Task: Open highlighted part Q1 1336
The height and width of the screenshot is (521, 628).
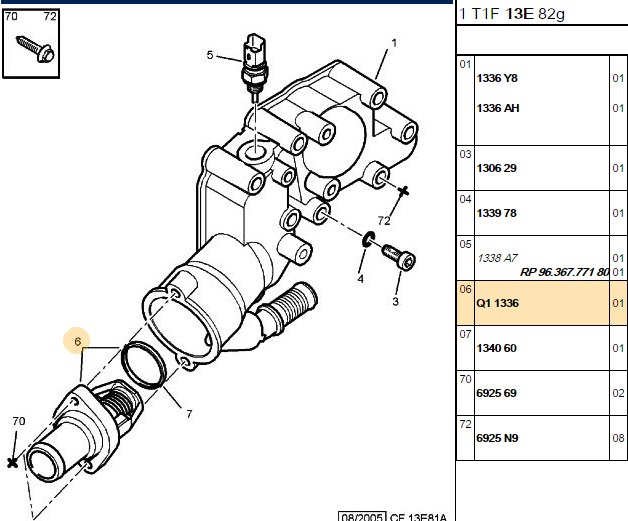Action: tap(497, 303)
